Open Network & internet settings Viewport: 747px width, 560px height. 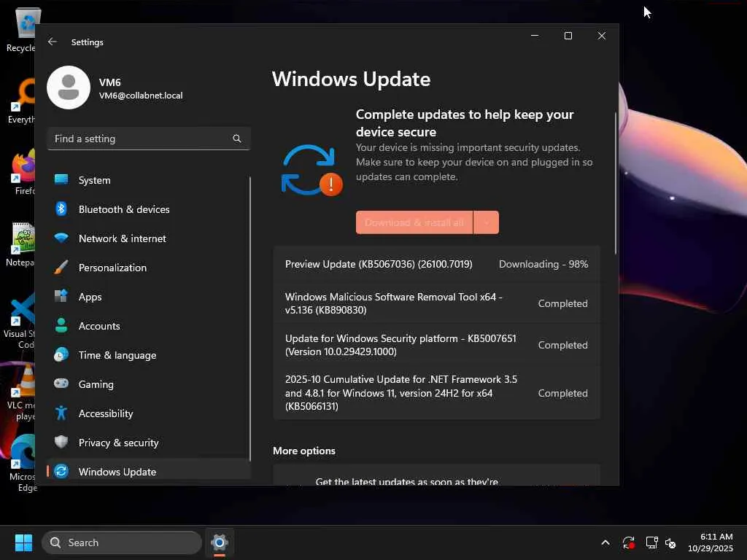(x=149, y=238)
